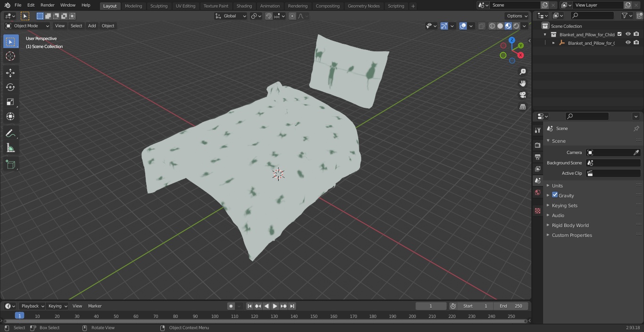Choose the Measure tool
The image size is (644, 332).
tap(10, 148)
